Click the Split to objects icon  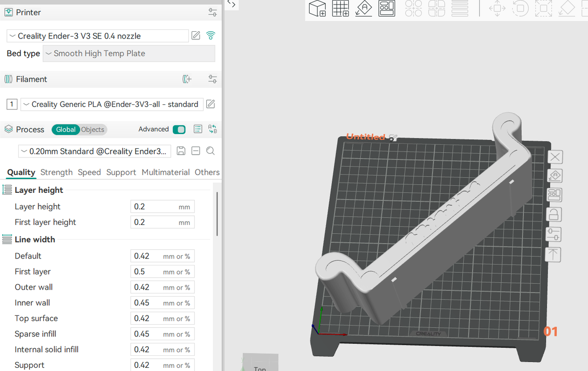click(413, 8)
